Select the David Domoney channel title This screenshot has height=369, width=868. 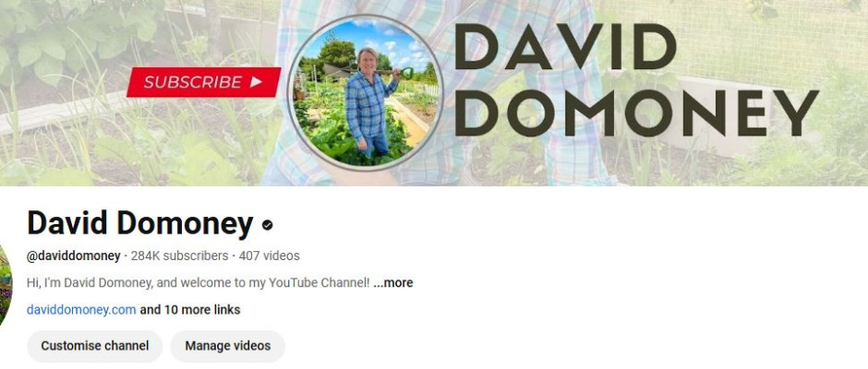coord(140,223)
